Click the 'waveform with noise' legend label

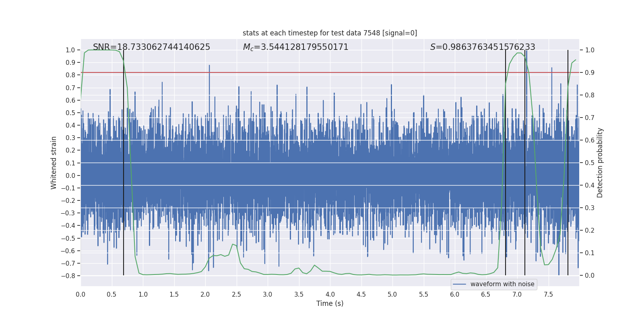502,284
